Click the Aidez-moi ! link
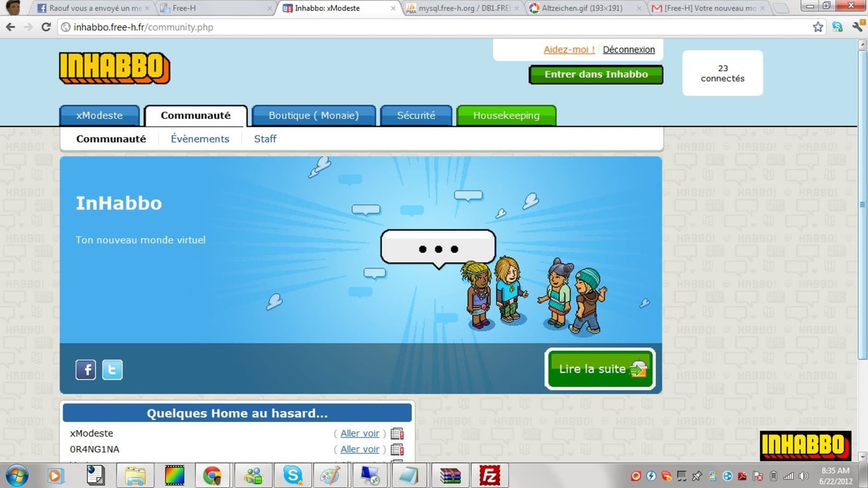The height and width of the screenshot is (488, 868). (569, 50)
